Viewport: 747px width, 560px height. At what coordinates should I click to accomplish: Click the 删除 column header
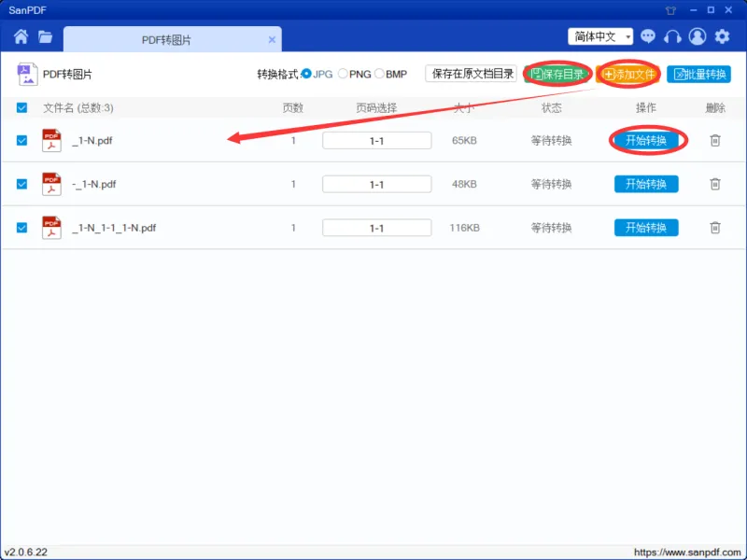click(x=715, y=107)
